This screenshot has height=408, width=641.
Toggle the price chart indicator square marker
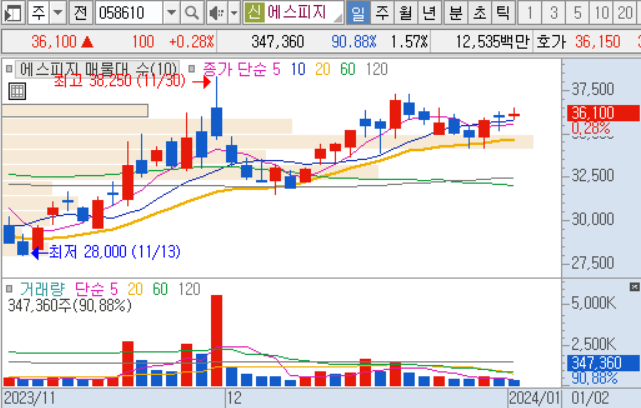[9, 69]
